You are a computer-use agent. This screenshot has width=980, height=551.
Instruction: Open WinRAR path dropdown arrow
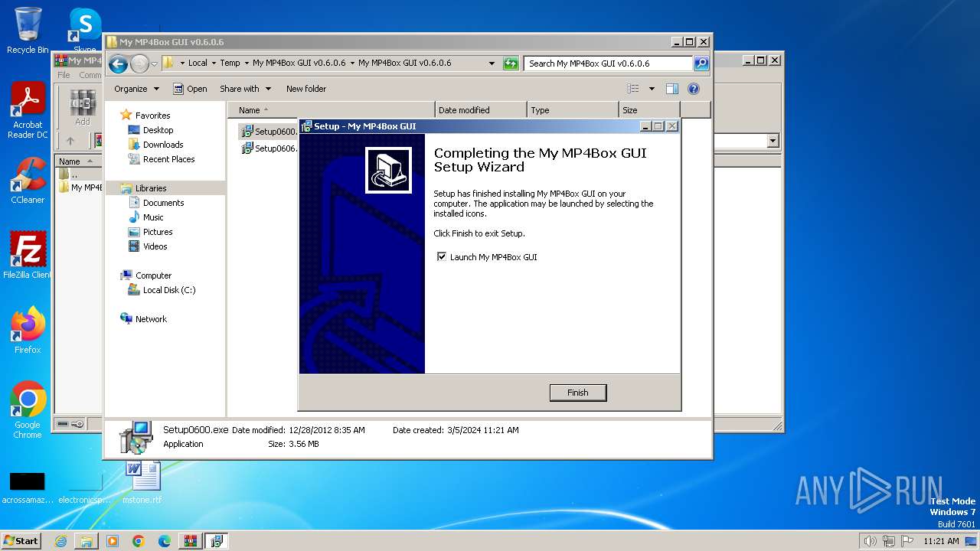(x=773, y=141)
